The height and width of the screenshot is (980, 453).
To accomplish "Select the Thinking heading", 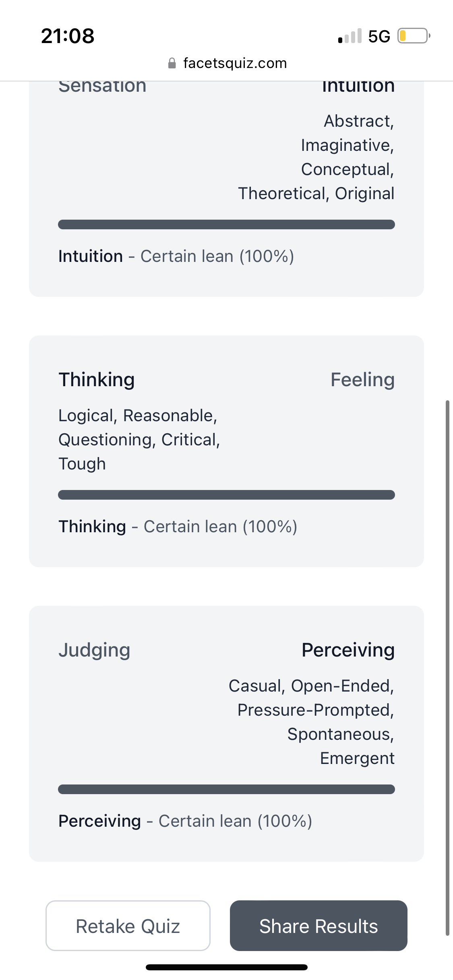I will coord(97,379).
